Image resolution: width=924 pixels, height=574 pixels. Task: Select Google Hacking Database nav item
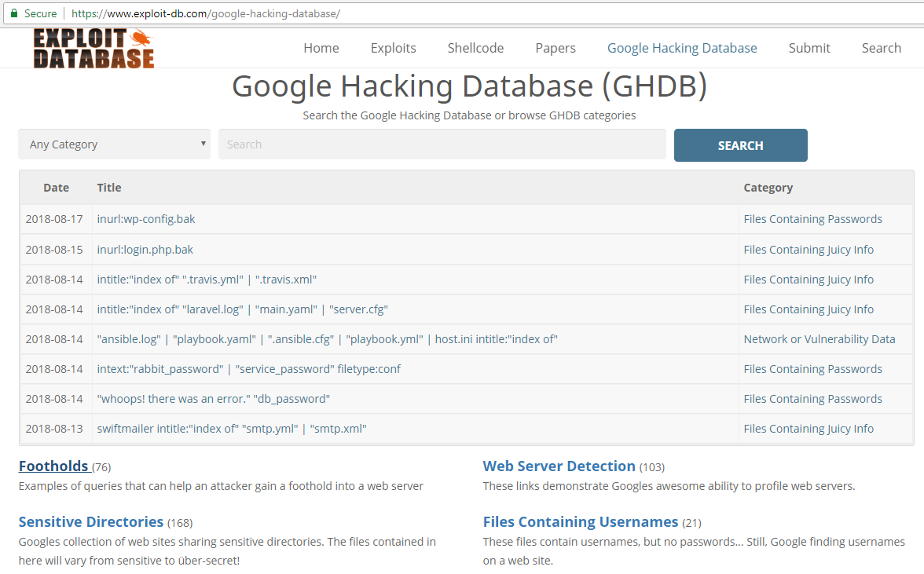coord(682,48)
